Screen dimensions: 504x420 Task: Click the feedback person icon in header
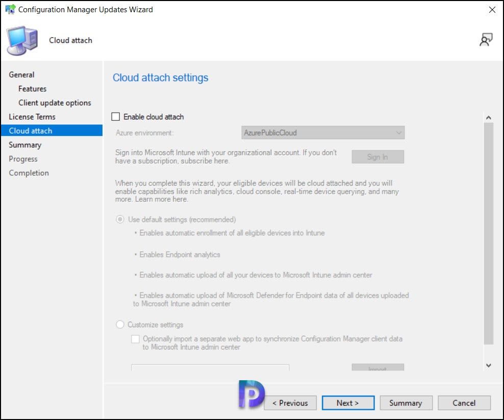click(x=486, y=40)
